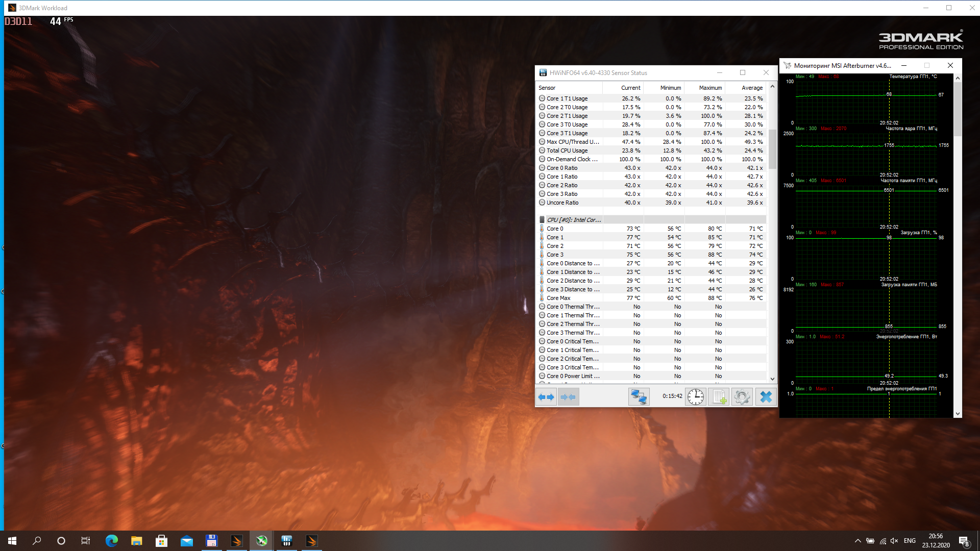Click the expand columns blue arrows button
This screenshot has height=551, width=980.
[546, 396]
